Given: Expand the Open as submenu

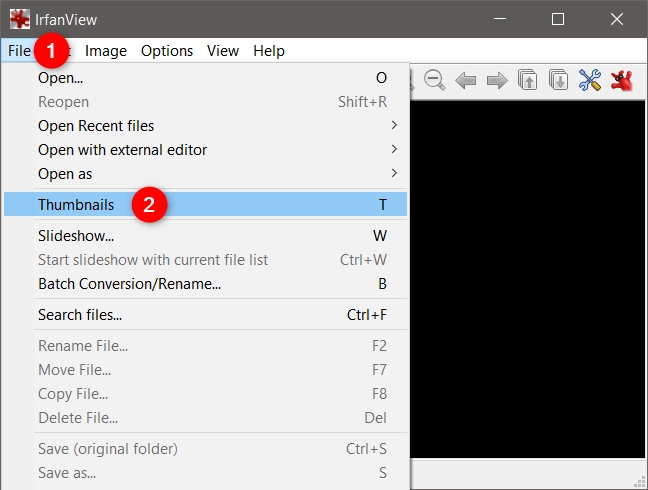Looking at the screenshot, I should click(x=205, y=174).
